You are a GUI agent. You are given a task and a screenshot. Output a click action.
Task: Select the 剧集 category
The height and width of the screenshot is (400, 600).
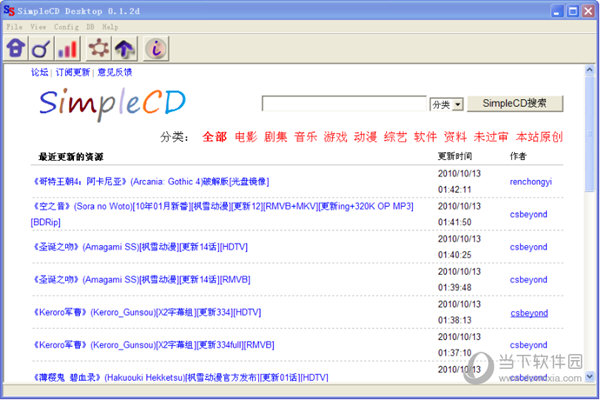click(276, 137)
